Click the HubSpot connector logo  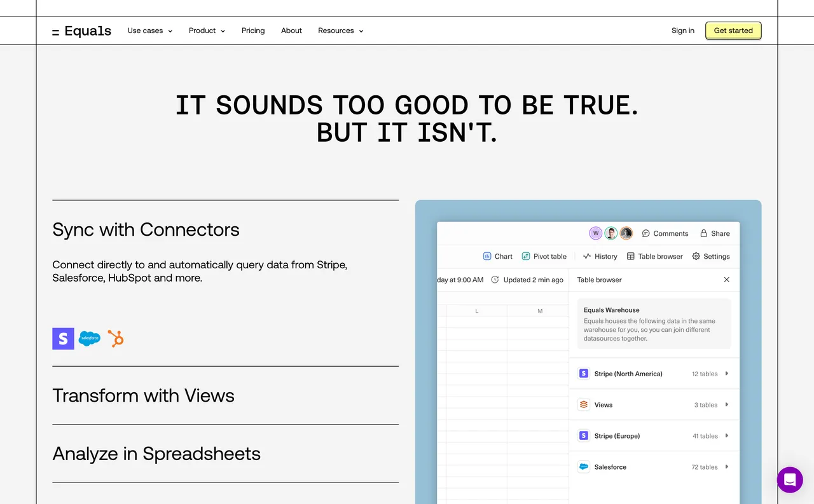coord(115,339)
